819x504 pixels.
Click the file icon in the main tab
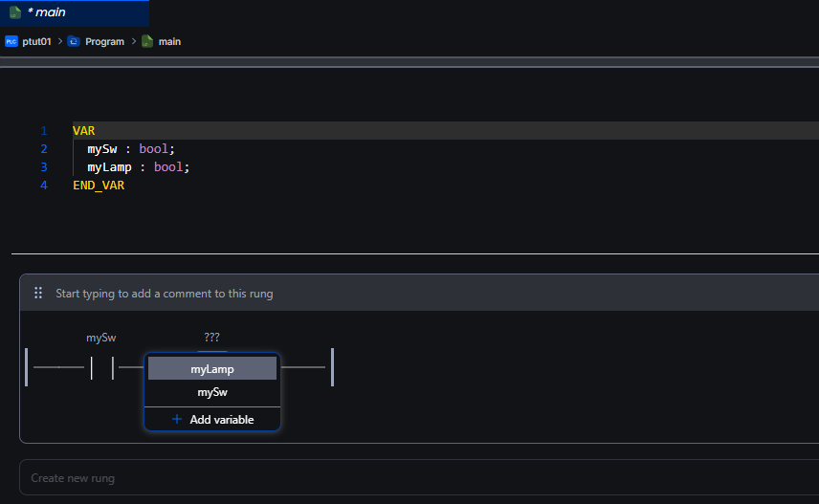(15, 12)
